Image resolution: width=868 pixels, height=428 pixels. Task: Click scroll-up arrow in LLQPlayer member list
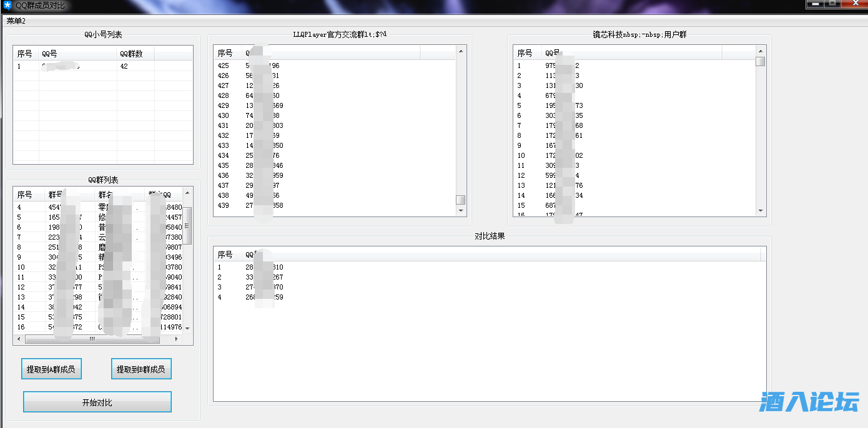pos(461,51)
